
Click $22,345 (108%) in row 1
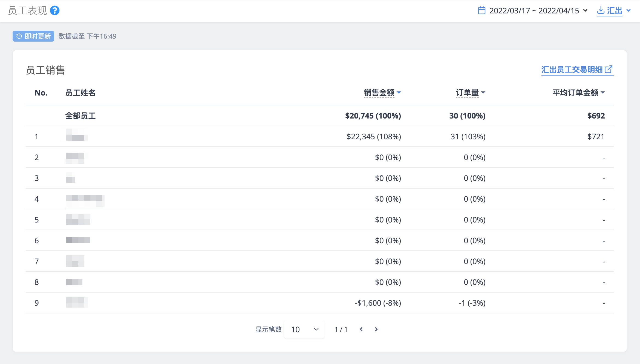click(x=374, y=137)
